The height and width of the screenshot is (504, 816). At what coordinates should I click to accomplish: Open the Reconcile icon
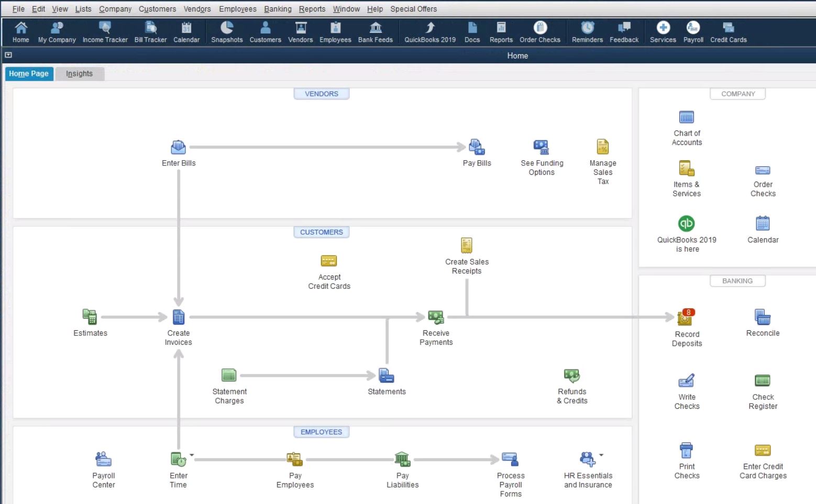click(x=763, y=317)
